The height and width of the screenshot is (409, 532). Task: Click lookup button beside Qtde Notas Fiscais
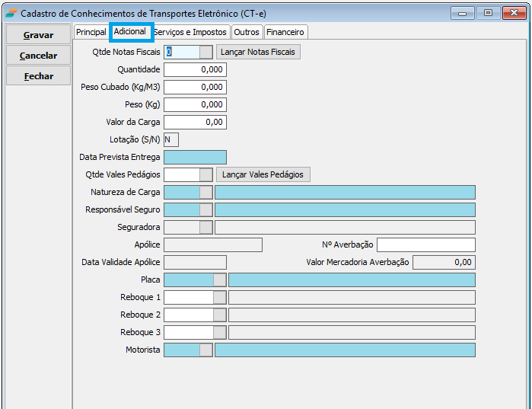coord(206,52)
